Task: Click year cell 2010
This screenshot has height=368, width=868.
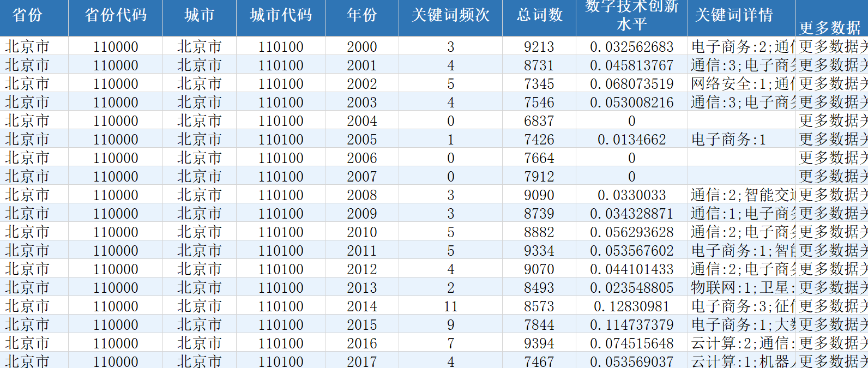Action: [x=362, y=232]
